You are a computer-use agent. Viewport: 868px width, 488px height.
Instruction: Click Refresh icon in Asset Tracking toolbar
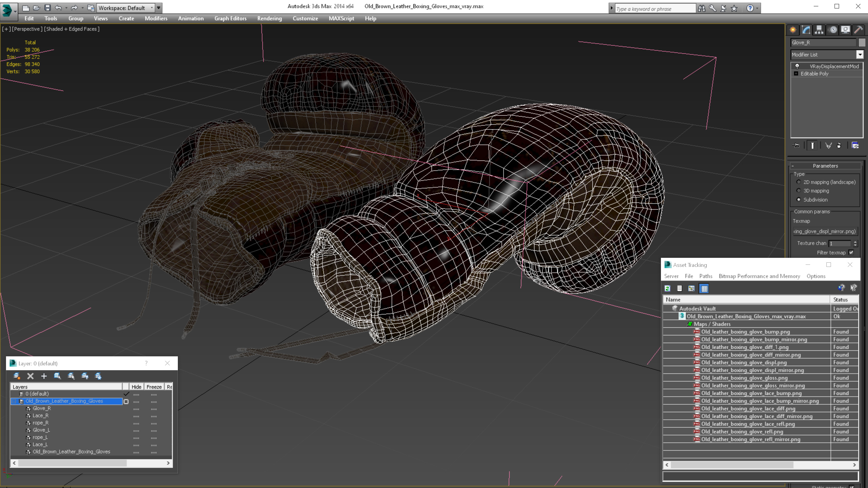pyautogui.click(x=668, y=288)
